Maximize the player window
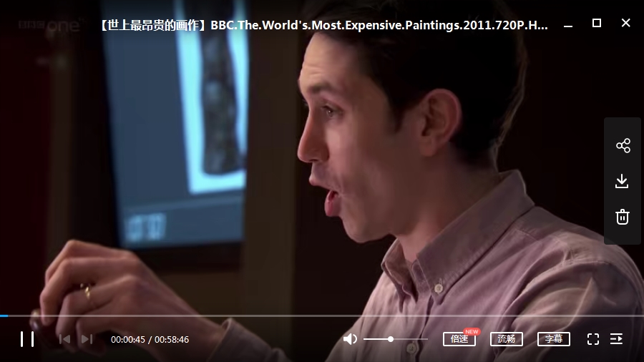644x362 pixels. click(x=597, y=23)
